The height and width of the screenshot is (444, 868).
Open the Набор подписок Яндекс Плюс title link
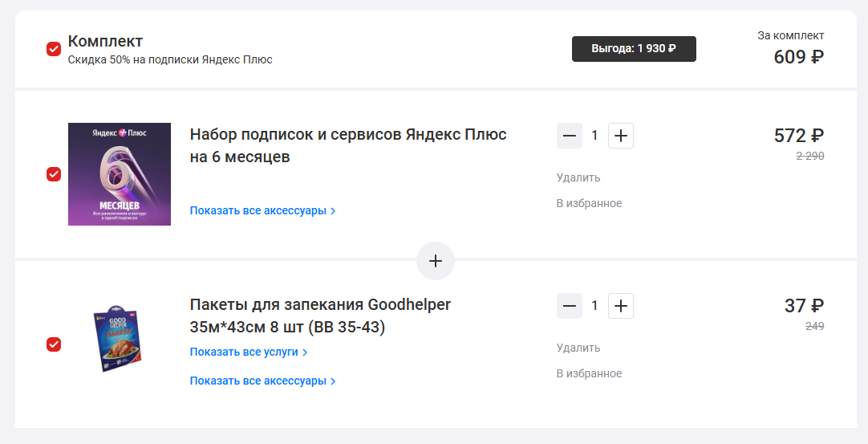[x=348, y=145]
